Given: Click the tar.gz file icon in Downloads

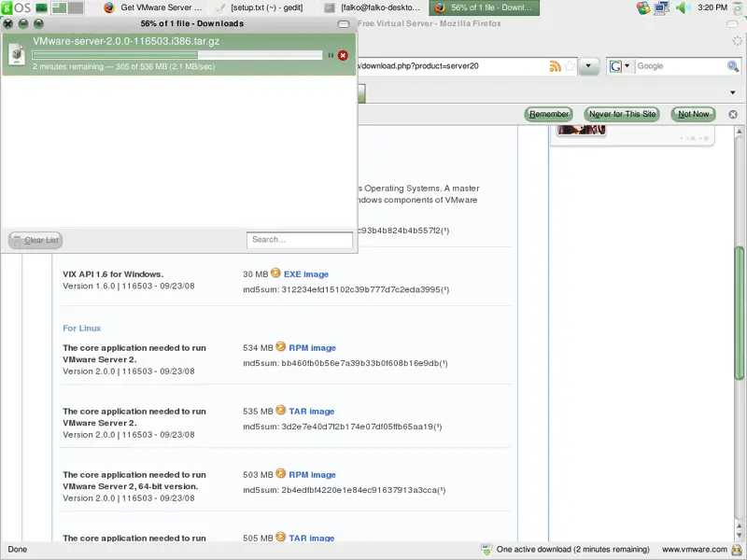Looking at the screenshot, I should tap(17, 53).
